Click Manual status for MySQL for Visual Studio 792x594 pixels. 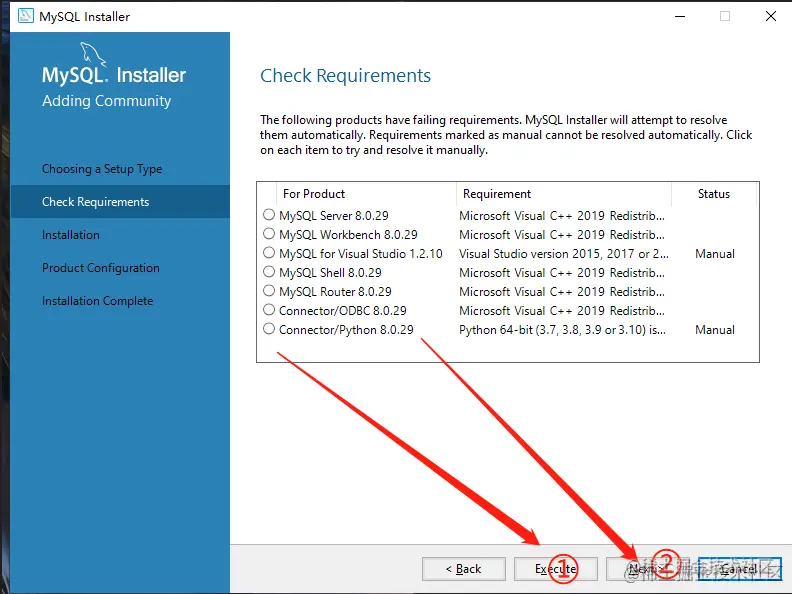coord(715,254)
